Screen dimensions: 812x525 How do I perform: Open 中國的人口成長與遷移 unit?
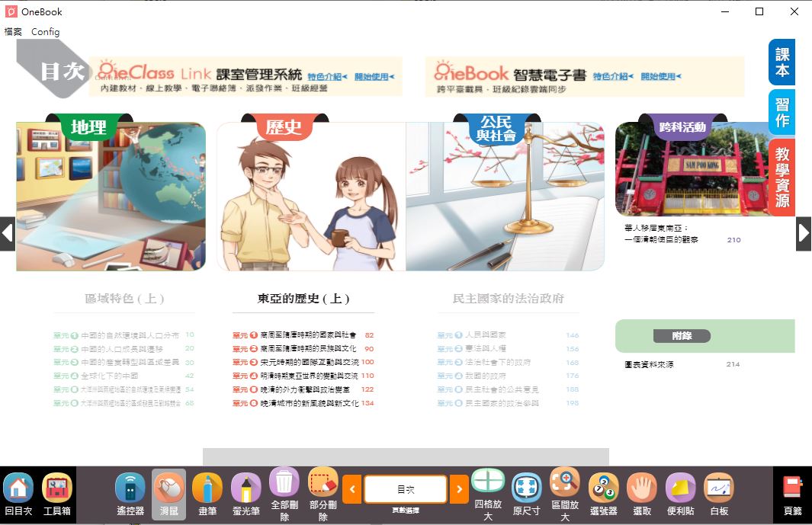[x=124, y=348]
